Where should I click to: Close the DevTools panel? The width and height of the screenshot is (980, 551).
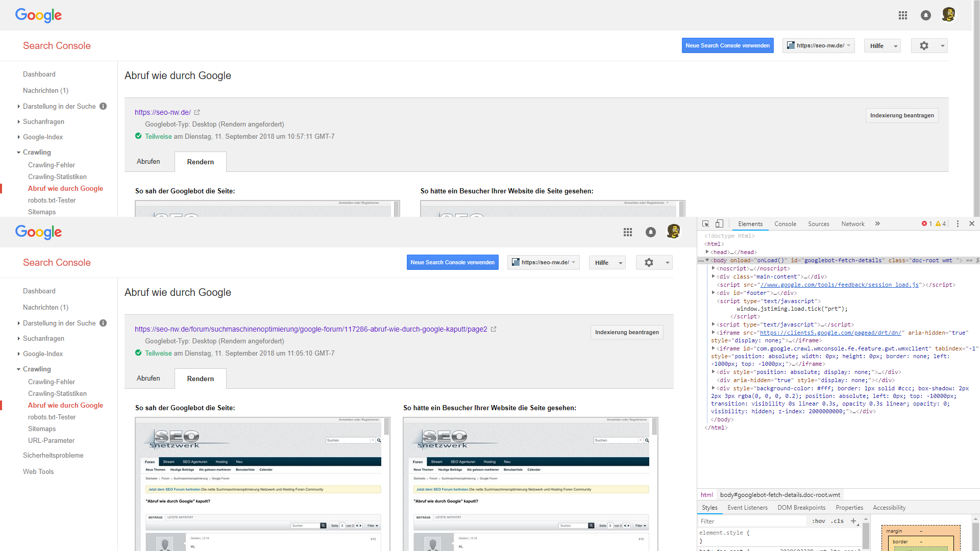tap(972, 224)
